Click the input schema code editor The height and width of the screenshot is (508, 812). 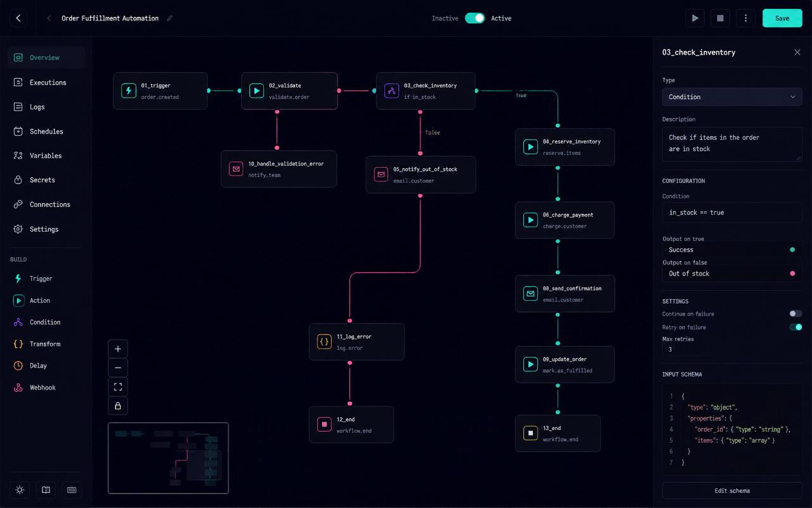[x=732, y=429]
